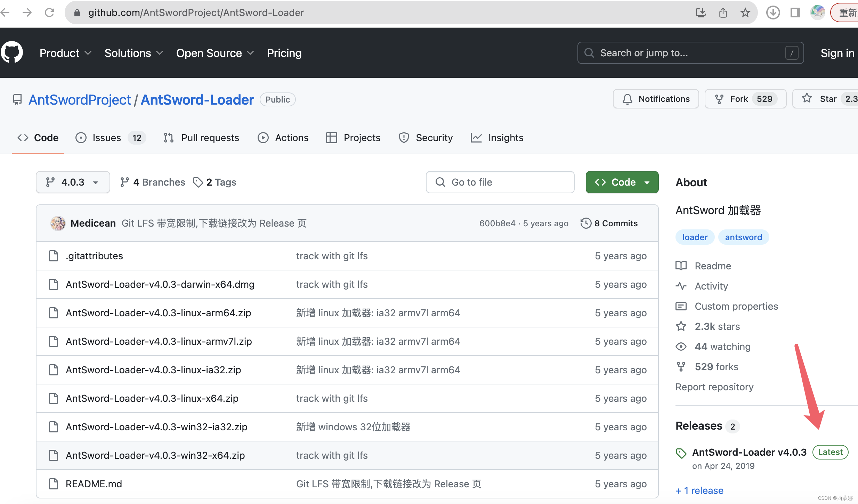
Task: Click the loader topic tag
Action: tap(695, 237)
